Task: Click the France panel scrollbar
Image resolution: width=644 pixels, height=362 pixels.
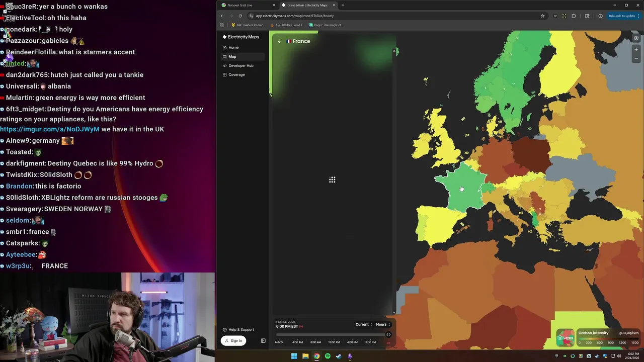Action: (394, 181)
